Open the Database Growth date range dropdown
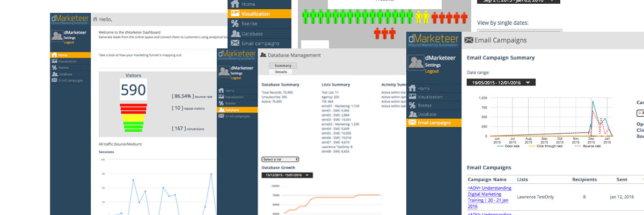Viewport: 644px width, 215px height. (287, 175)
